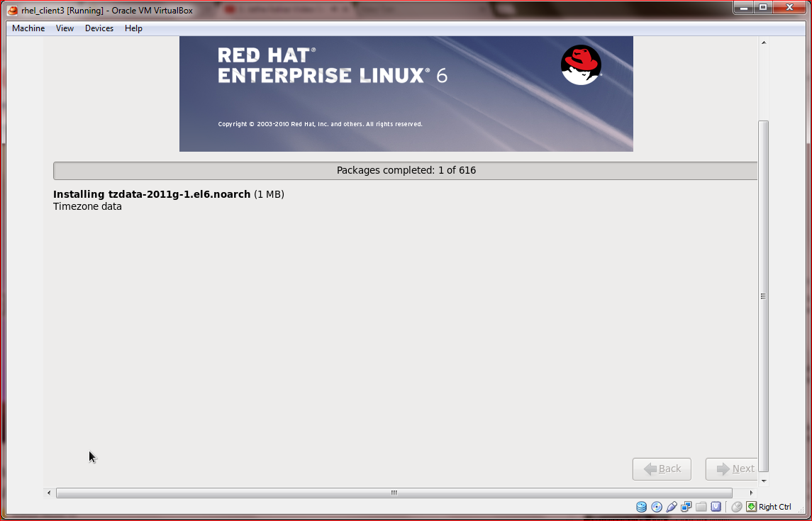Click the virtualization features chip icon
Screen dimensions: 812x521
(716, 506)
